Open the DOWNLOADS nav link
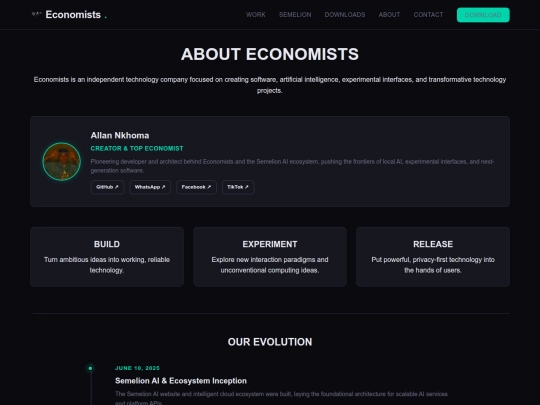 pos(345,15)
